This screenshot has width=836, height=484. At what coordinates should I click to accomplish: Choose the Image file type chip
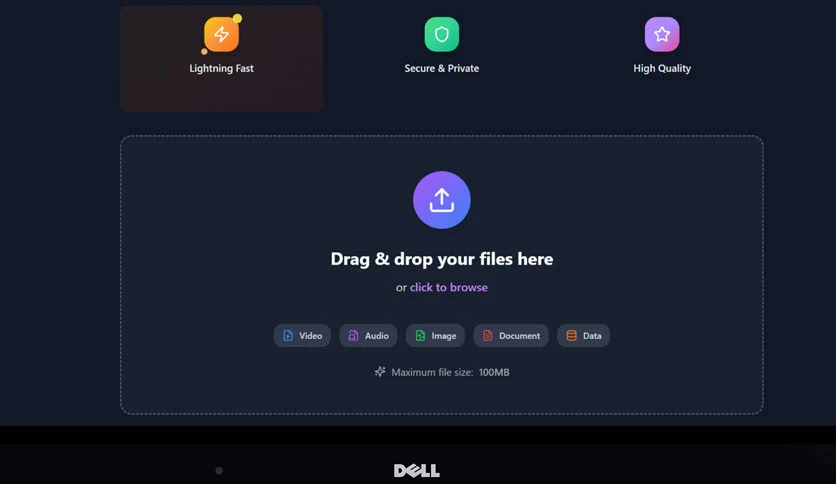[x=435, y=336]
